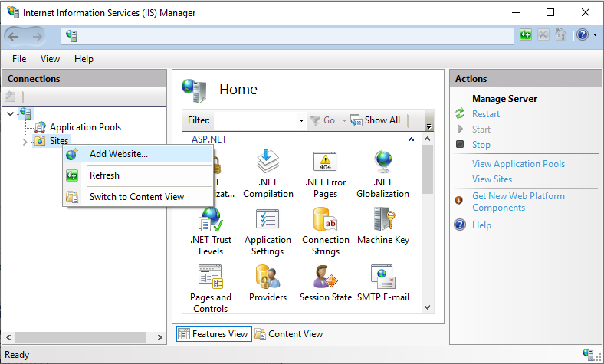Click the Restart server link
The height and width of the screenshot is (364, 604).
486,114
